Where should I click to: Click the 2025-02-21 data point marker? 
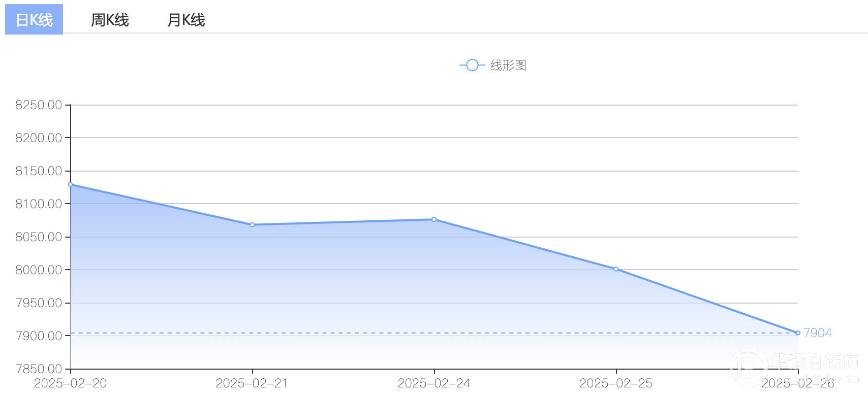(x=252, y=224)
